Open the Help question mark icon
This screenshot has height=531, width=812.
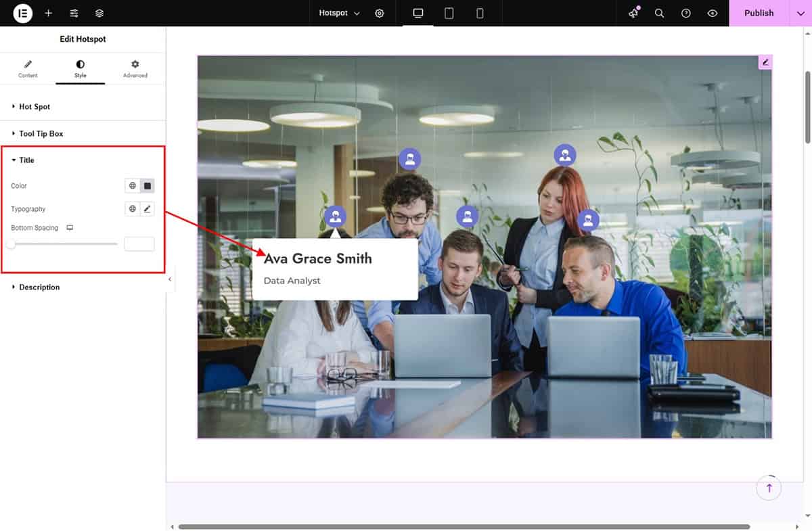tap(686, 13)
